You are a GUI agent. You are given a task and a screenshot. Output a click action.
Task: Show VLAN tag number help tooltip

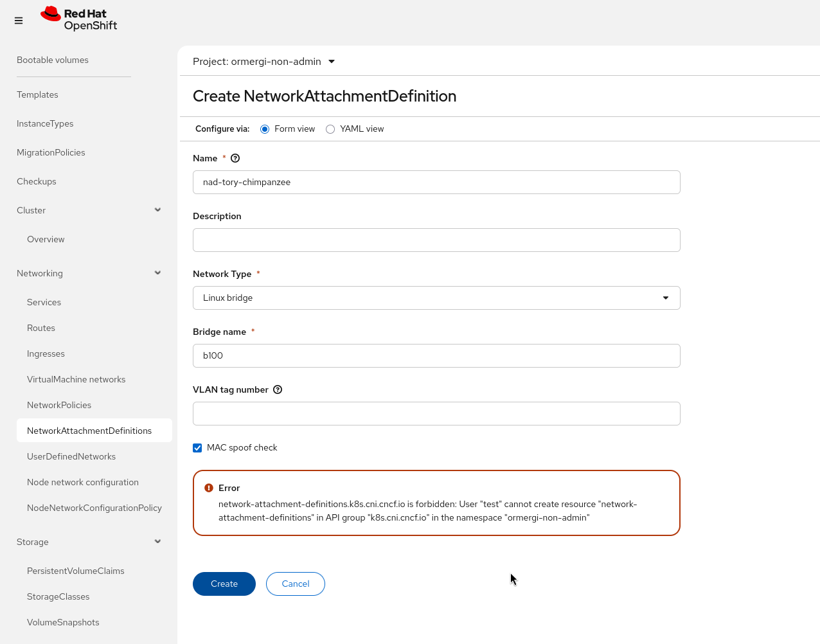tap(278, 389)
